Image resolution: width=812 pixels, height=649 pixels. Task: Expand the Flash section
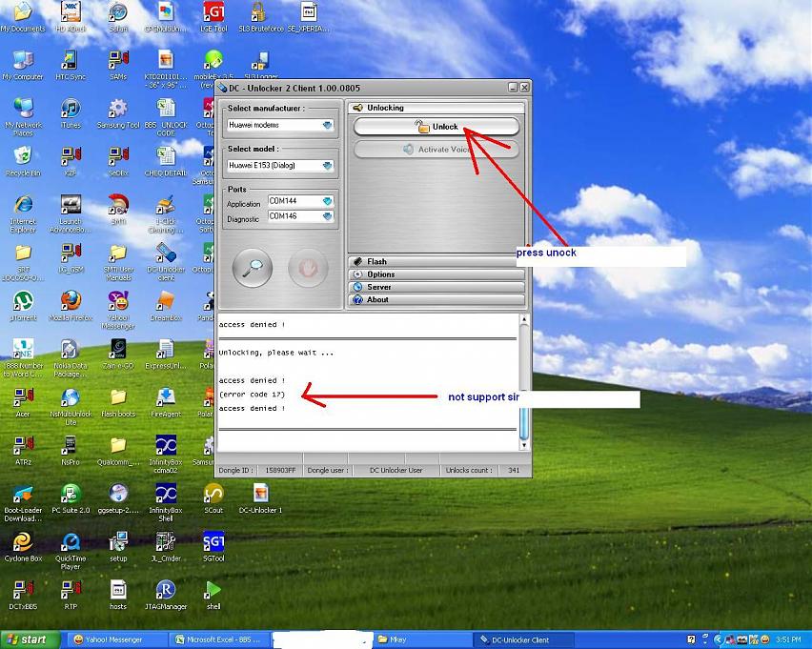pos(436,262)
